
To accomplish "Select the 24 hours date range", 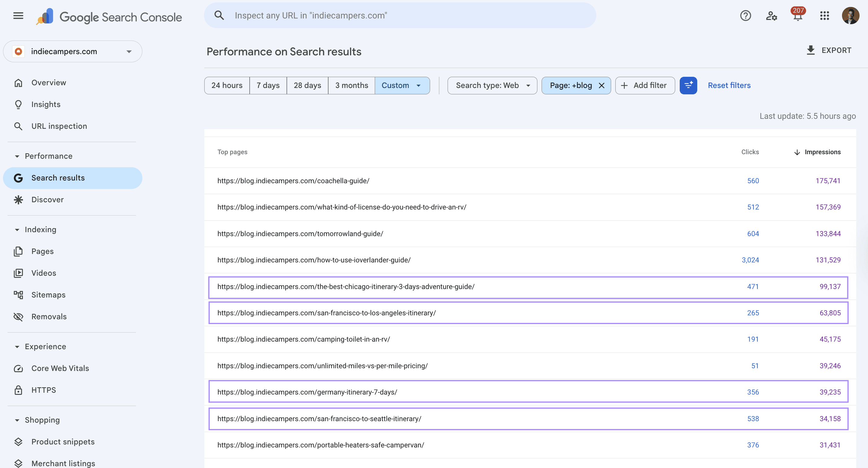I will [x=227, y=85].
